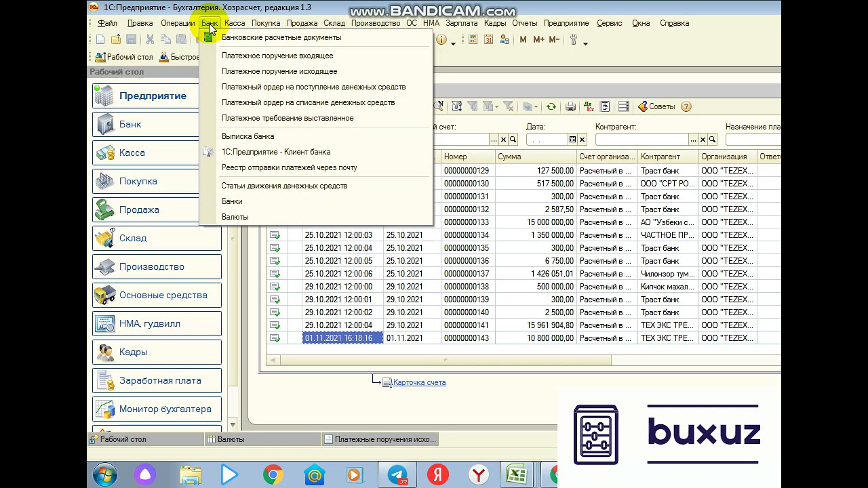Viewport: 868px width, 488px height.
Task: Open bank account selection ellipsis button
Action: (494, 140)
